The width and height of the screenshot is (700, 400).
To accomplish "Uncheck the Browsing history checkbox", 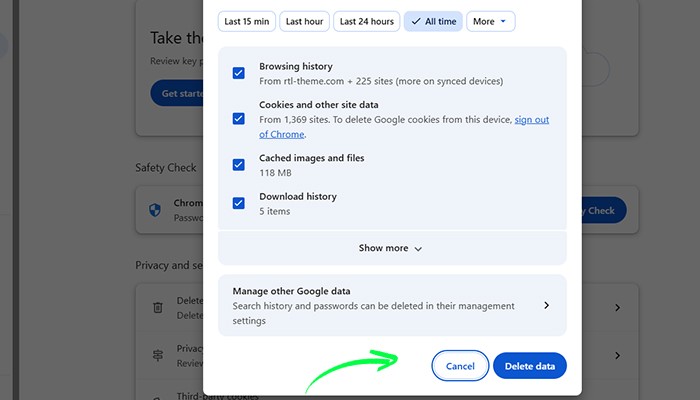I will tap(239, 73).
